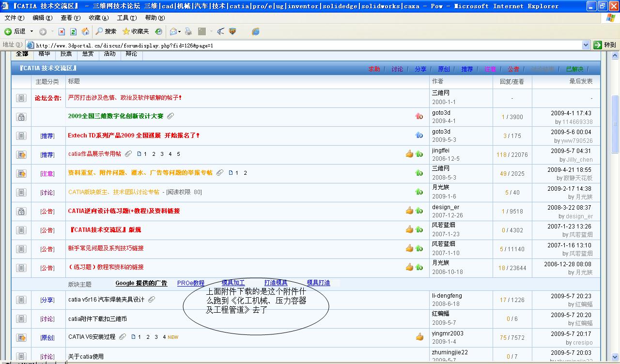
Task: Filter threads by 分享 category
Action: (x=420, y=69)
